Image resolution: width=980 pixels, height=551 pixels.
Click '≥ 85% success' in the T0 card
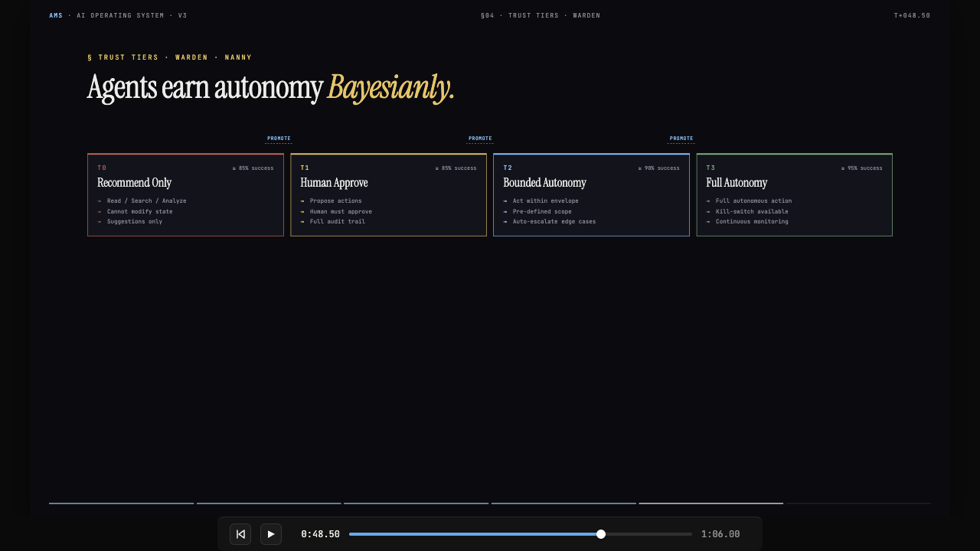253,168
